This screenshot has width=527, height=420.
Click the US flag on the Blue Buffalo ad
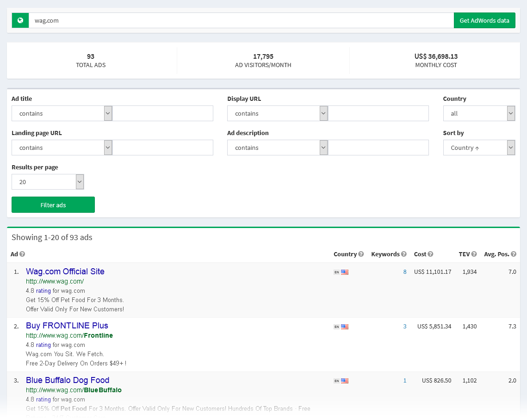click(x=344, y=381)
